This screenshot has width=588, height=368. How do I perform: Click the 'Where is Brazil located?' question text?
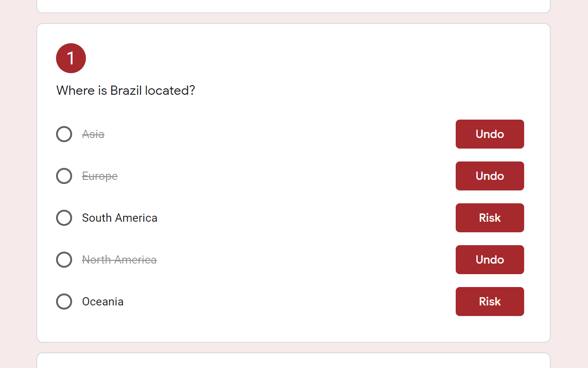pos(125,91)
